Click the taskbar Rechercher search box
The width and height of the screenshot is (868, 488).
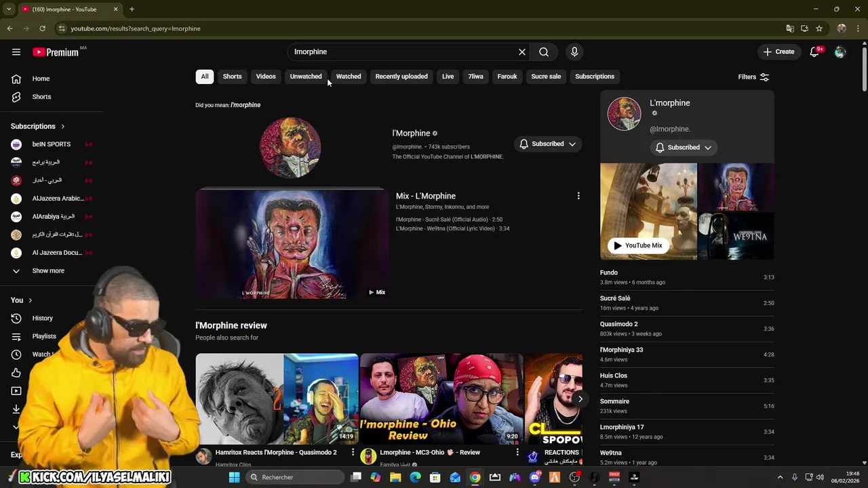pyautogui.click(x=294, y=477)
